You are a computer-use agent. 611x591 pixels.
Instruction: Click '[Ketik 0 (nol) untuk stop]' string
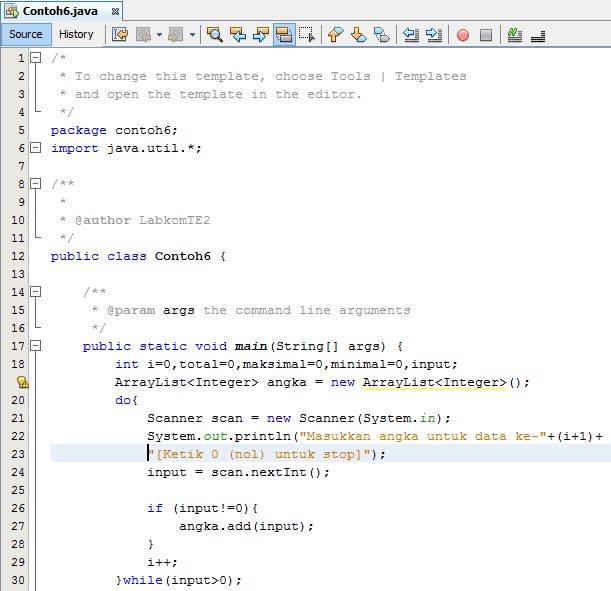click(x=259, y=454)
